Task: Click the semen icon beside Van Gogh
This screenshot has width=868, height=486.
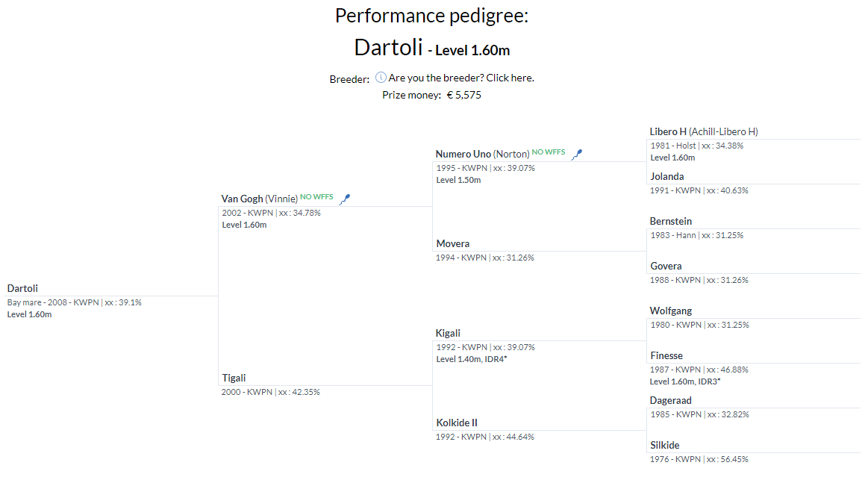Action: click(x=345, y=199)
